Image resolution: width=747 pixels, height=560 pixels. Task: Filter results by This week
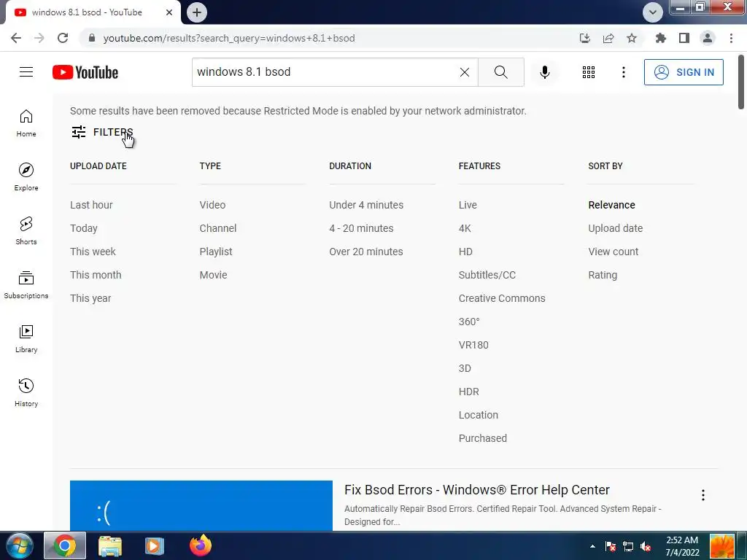point(93,252)
